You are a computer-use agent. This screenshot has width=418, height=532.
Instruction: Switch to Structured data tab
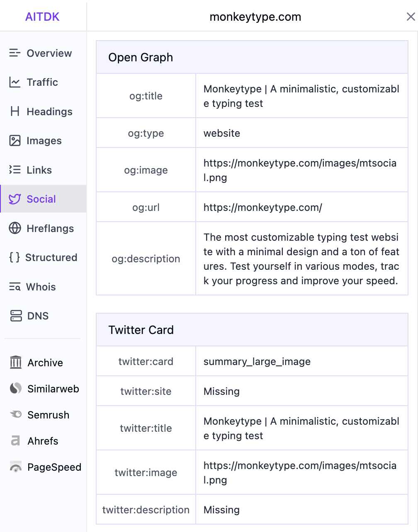[x=43, y=257]
